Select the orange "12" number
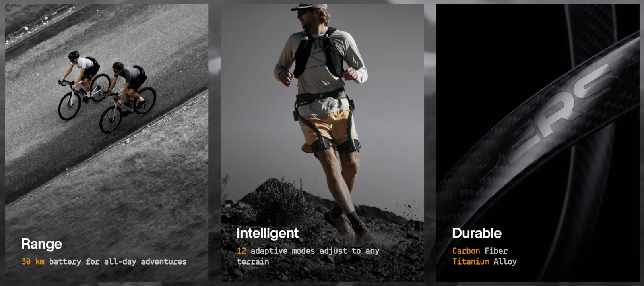 click(242, 251)
